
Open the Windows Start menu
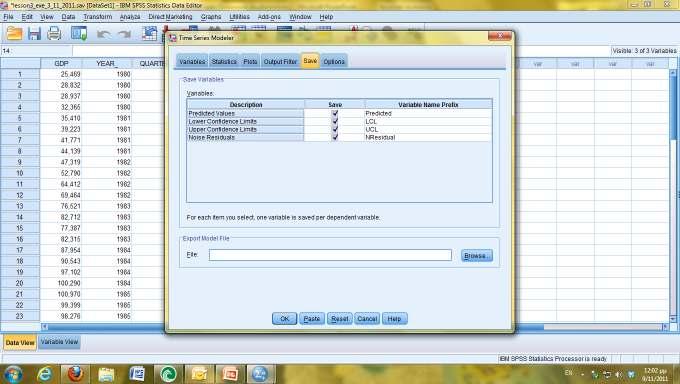pos(13,374)
